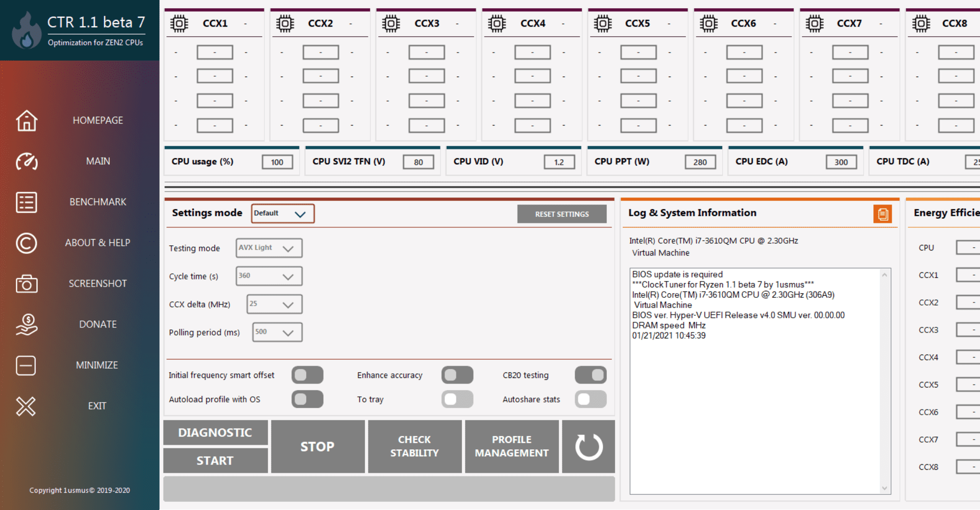Click the circular refresh arrow button

[589, 447]
